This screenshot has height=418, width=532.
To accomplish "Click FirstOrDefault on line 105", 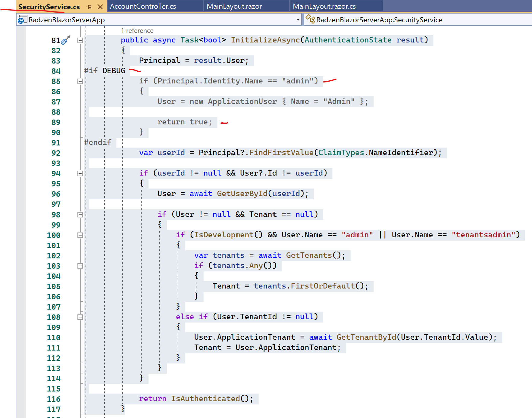I will tap(323, 286).
